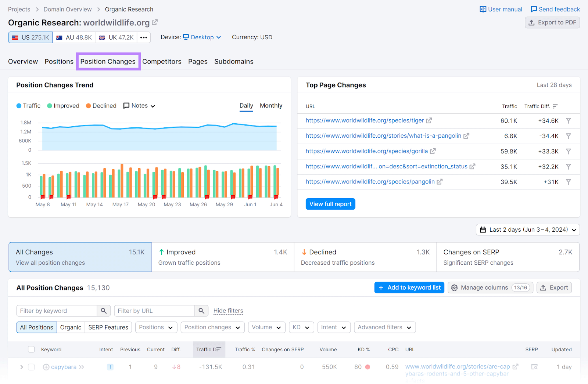Open the SERP snapshot icon for capybara
The image size is (588, 384).
pyautogui.click(x=534, y=367)
